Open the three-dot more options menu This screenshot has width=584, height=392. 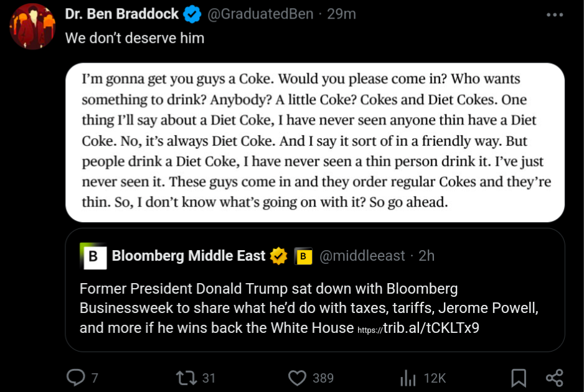[555, 15]
